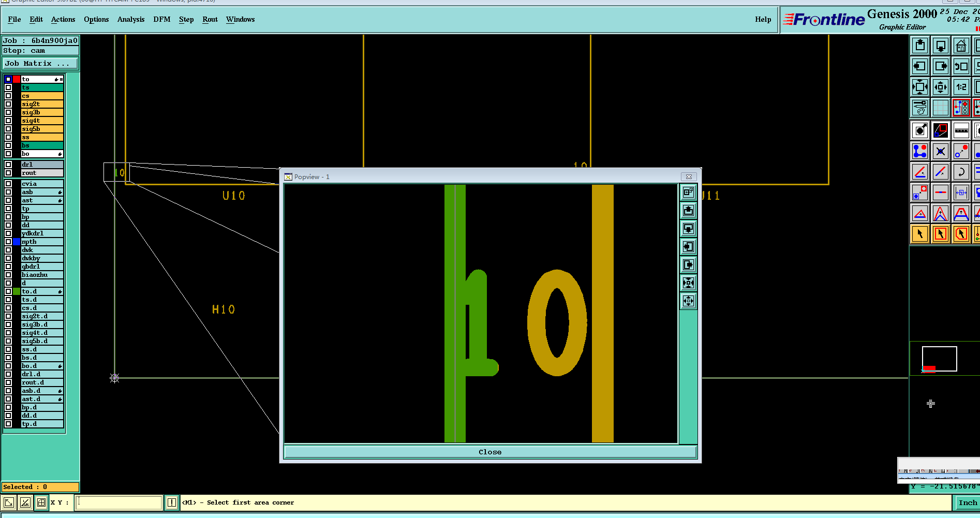Click green color swatch beside layer to.d
The width and height of the screenshot is (980, 518).
[x=17, y=291]
